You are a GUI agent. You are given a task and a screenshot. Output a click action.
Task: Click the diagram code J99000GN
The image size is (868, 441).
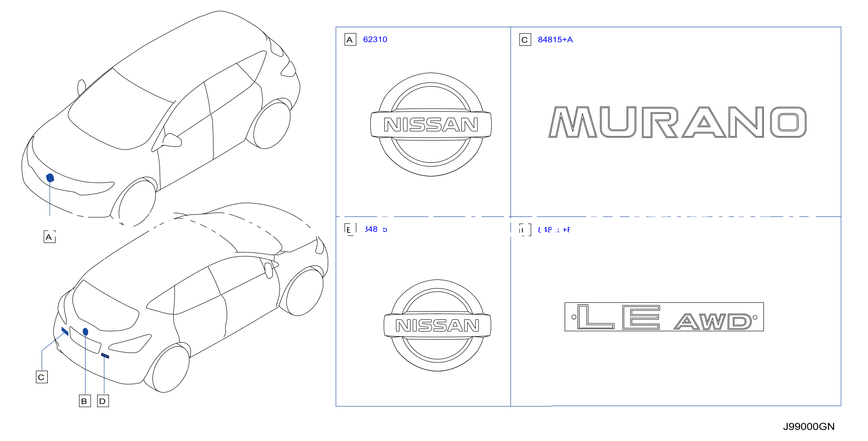pos(809,426)
